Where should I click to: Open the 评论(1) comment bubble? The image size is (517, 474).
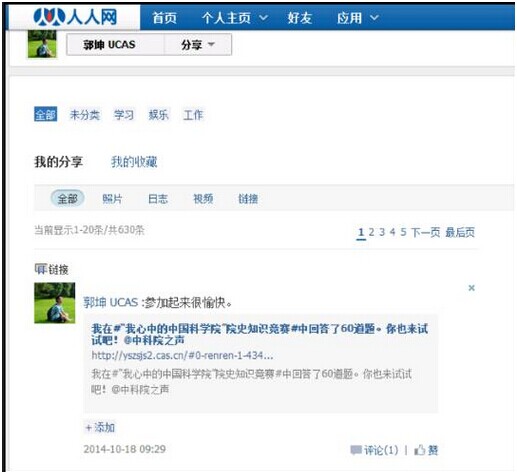click(x=356, y=450)
